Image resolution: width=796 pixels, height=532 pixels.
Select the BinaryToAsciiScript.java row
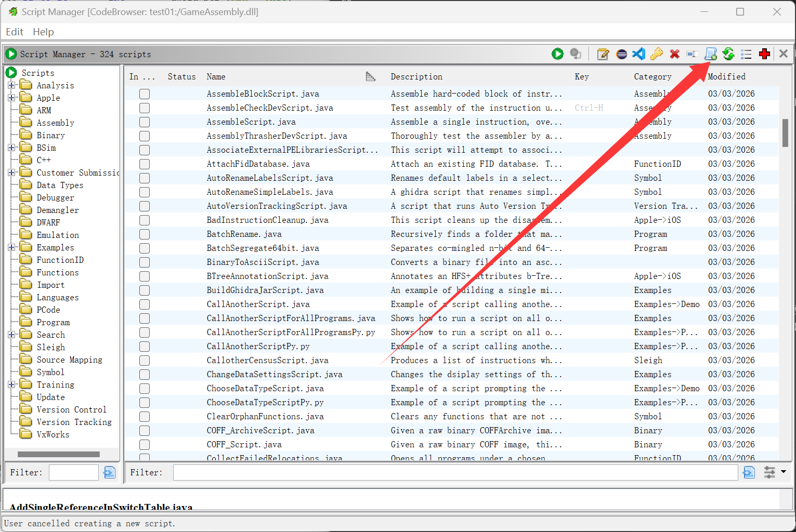[451, 262]
